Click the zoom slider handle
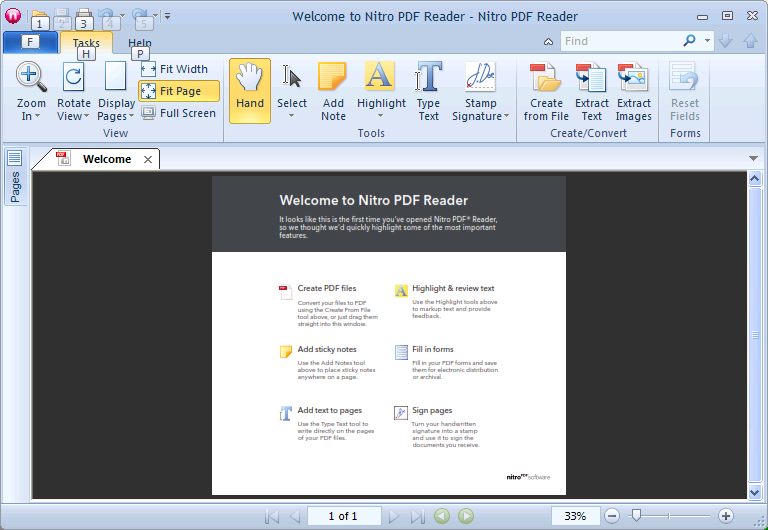The width and height of the screenshot is (768, 530). (x=636, y=515)
